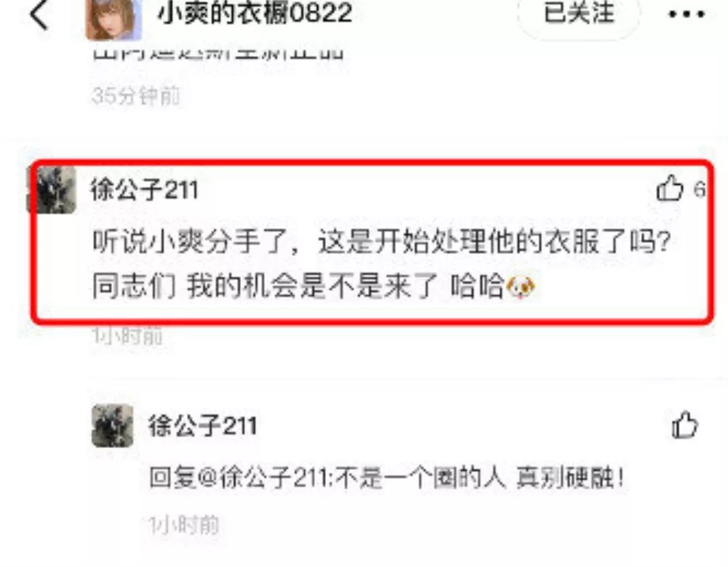Image resolution: width=728 pixels, height=567 pixels.
Task: Open 小爽的衣橱0822 username header
Action: pos(255,13)
